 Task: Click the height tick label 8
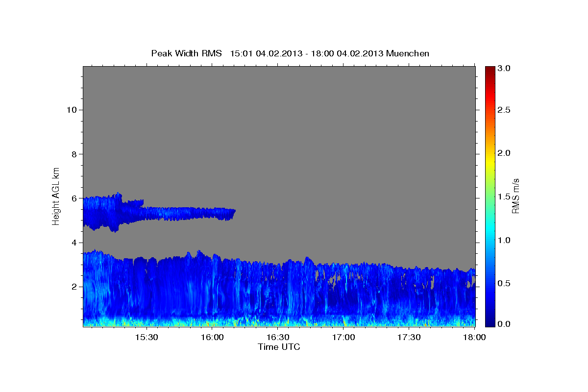point(73,154)
